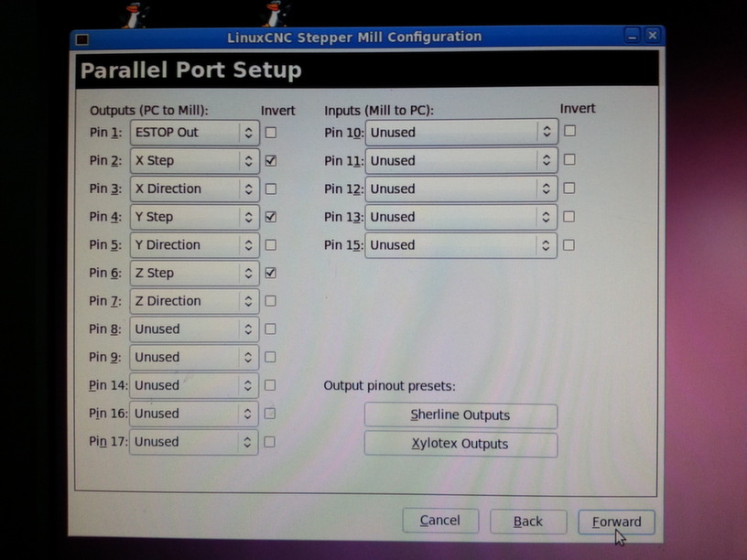Toggle Invert checkbox for input Pin 15
This screenshot has width=747, height=560.
tap(568, 245)
